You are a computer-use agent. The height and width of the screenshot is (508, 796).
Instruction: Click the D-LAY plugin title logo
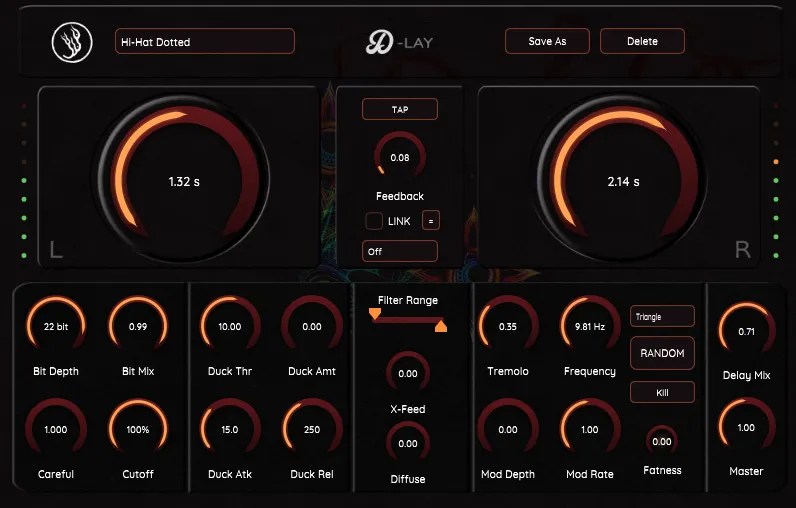point(400,43)
